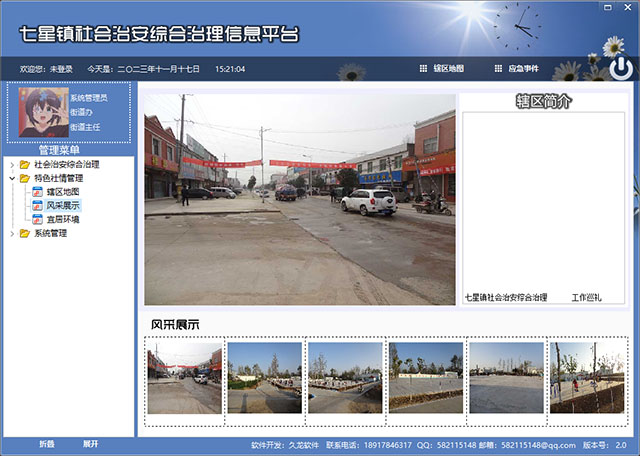
Task: Open the fifth thumbnail in 风采展示
Action: coord(506,378)
